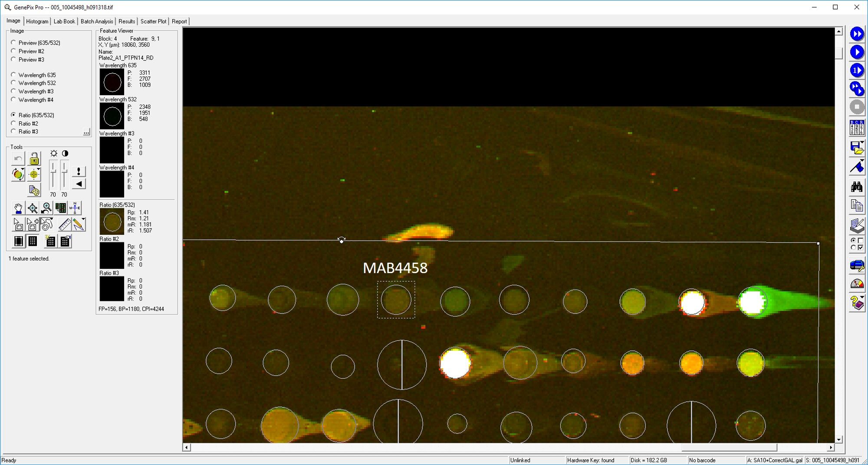
Task: Click the new blocks icon with star
Action: (50, 241)
